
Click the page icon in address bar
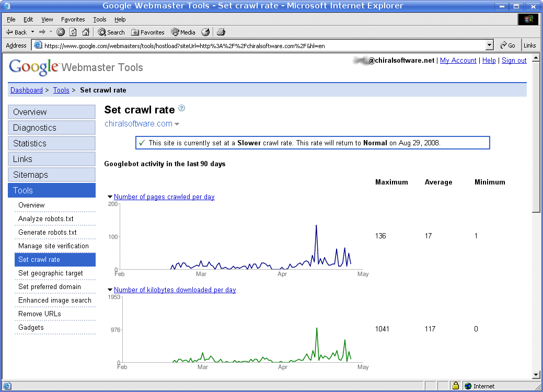(x=38, y=45)
